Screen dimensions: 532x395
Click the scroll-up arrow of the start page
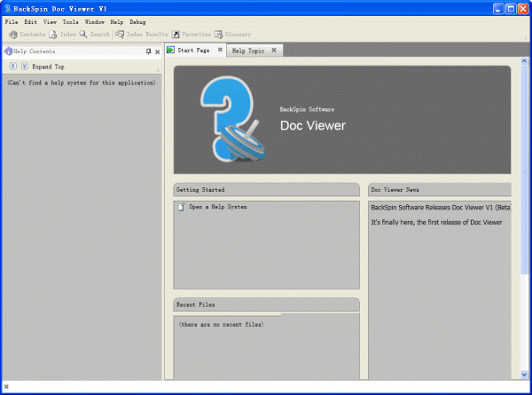click(x=524, y=61)
